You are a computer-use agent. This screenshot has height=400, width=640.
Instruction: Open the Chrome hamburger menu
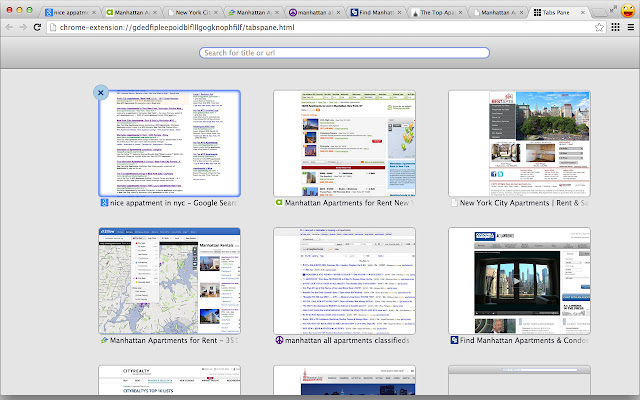click(x=629, y=28)
